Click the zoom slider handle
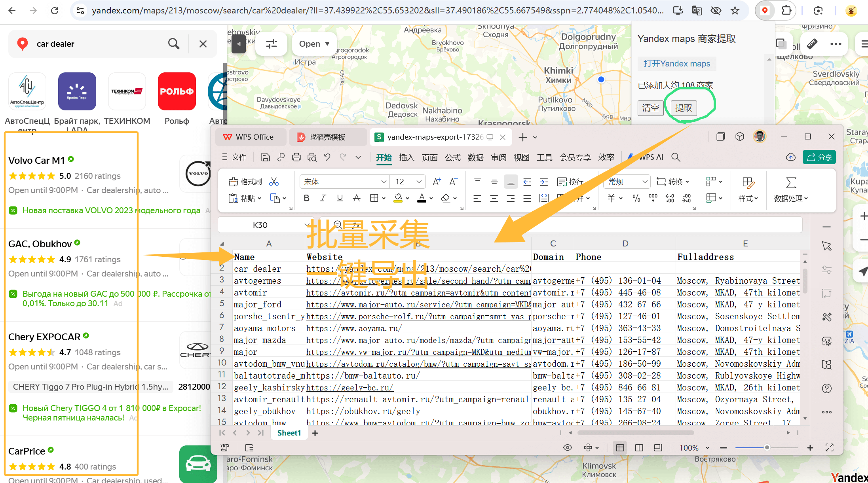868x483 pixels. [x=767, y=447]
